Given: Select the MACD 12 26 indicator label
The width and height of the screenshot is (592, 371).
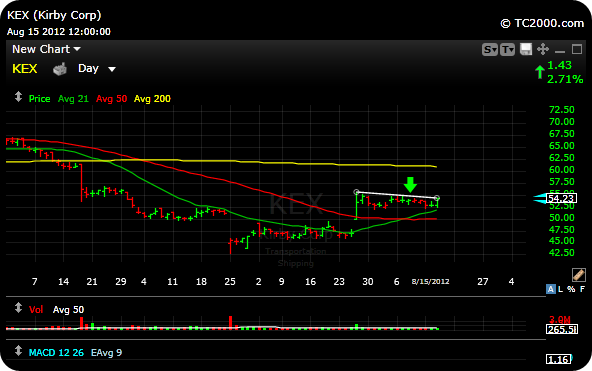Looking at the screenshot, I should [56, 353].
